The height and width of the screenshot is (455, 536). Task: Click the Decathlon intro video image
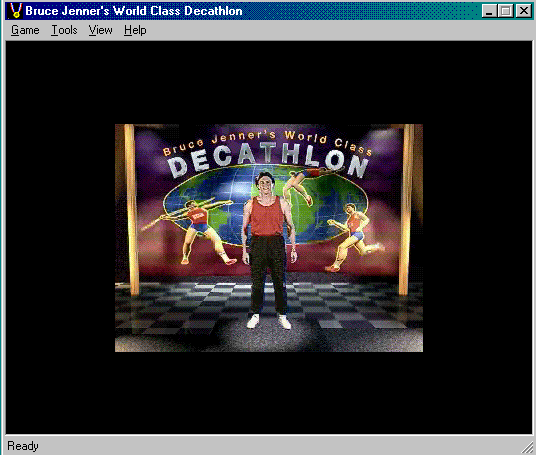tap(269, 238)
